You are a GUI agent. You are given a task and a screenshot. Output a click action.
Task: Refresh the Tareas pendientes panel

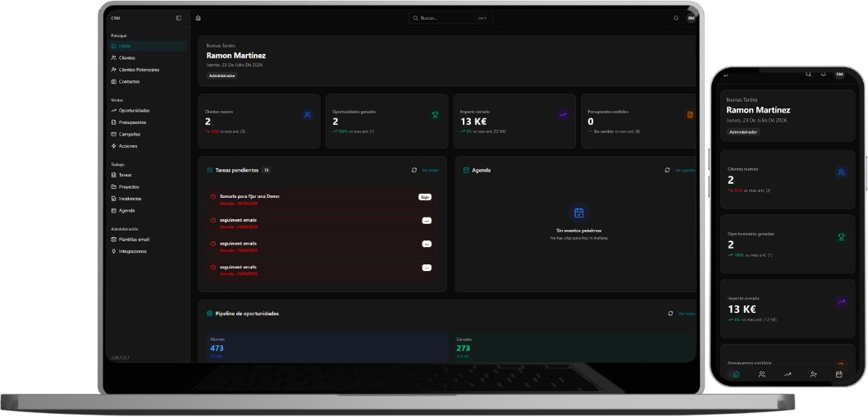(414, 170)
